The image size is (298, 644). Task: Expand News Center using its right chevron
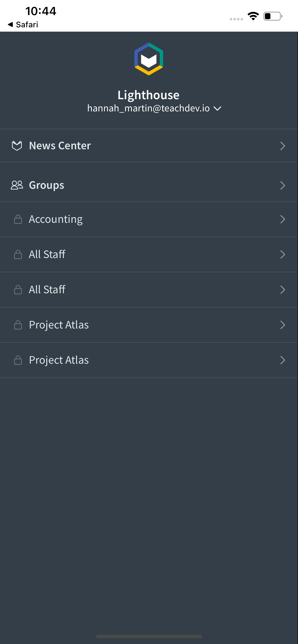tap(282, 146)
